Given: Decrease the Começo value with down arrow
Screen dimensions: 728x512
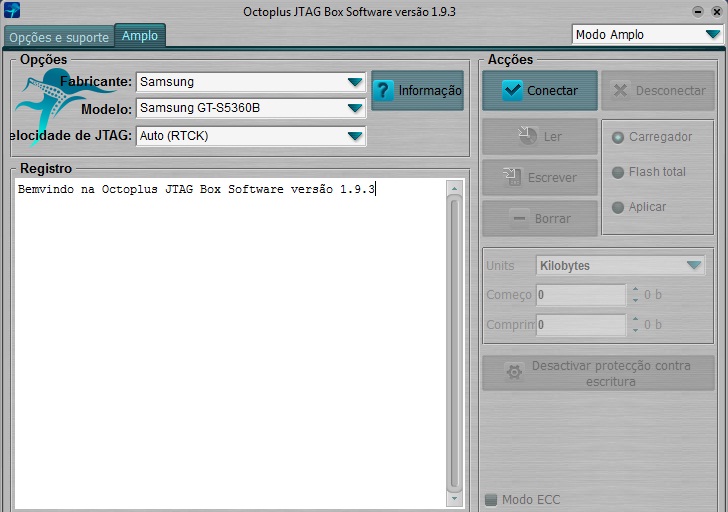Looking at the screenshot, I should coord(635,300).
